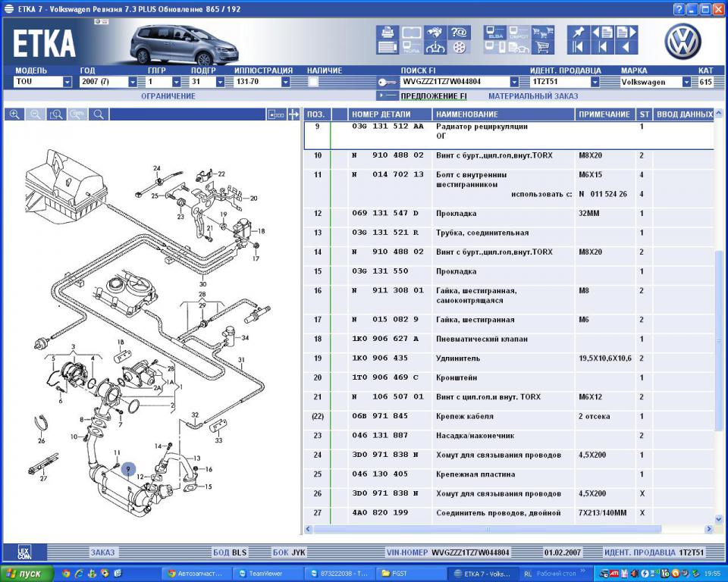Click the multiple shopping carts icon
This screenshot has width=728, height=582.
coord(543,32)
